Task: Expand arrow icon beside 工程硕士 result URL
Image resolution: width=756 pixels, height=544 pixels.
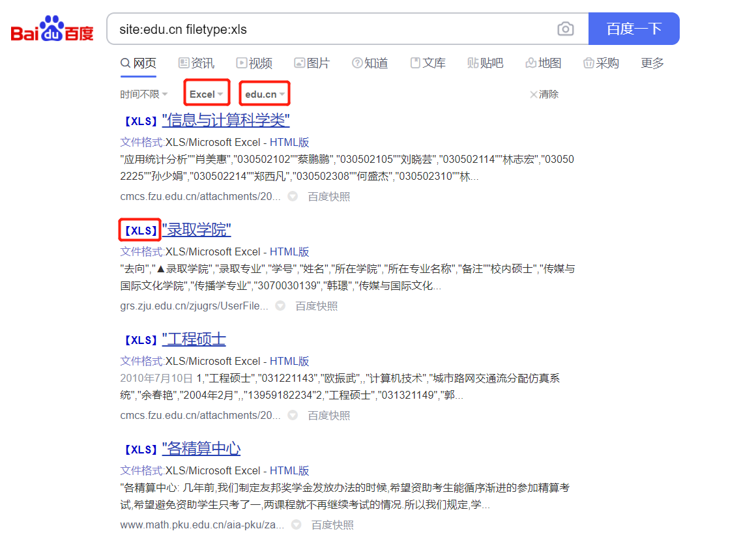Action: tap(293, 416)
